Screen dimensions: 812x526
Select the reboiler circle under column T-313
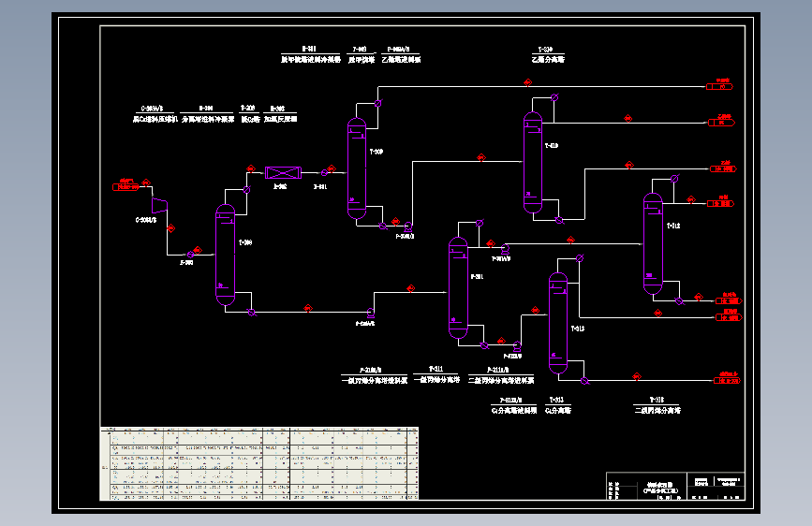click(x=584, y=381)
